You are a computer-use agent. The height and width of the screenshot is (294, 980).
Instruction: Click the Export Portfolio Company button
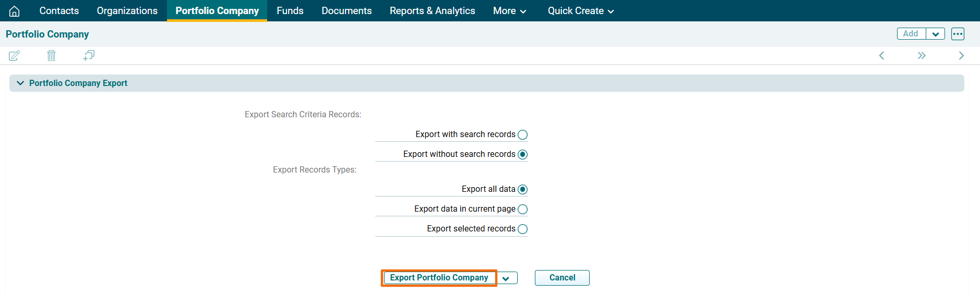click(439, 278)
